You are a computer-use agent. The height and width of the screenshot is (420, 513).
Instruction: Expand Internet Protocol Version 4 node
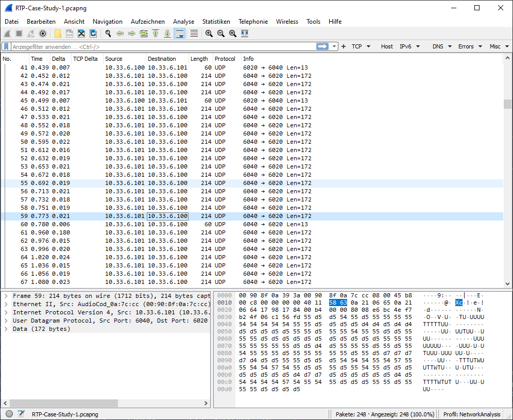pyautogui.click(x=6, y=312)
